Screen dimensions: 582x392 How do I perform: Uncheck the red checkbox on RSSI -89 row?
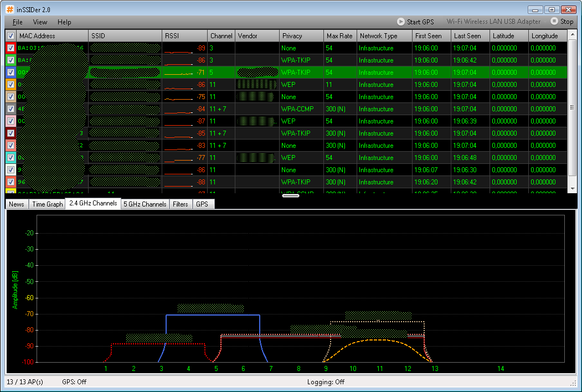[11, 48]
